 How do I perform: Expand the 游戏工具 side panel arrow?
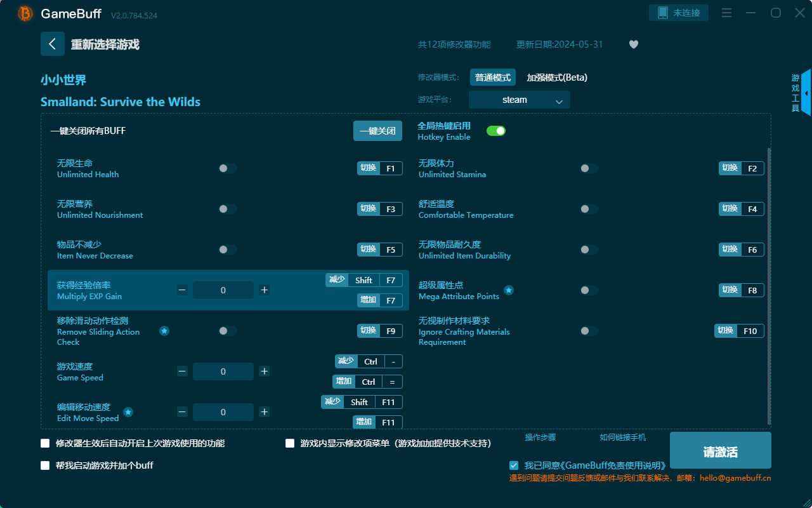pyautogui.click(x=806, y=93)
